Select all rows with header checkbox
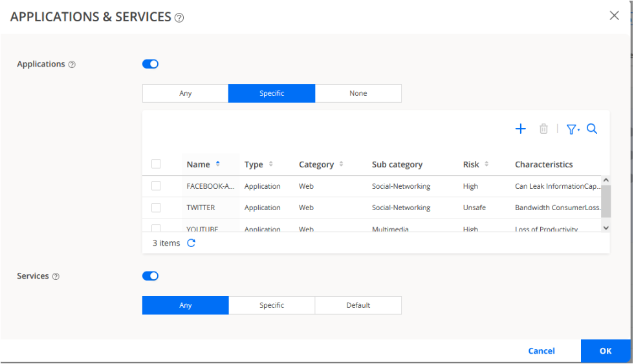The image size is (634, 364). 156,164
